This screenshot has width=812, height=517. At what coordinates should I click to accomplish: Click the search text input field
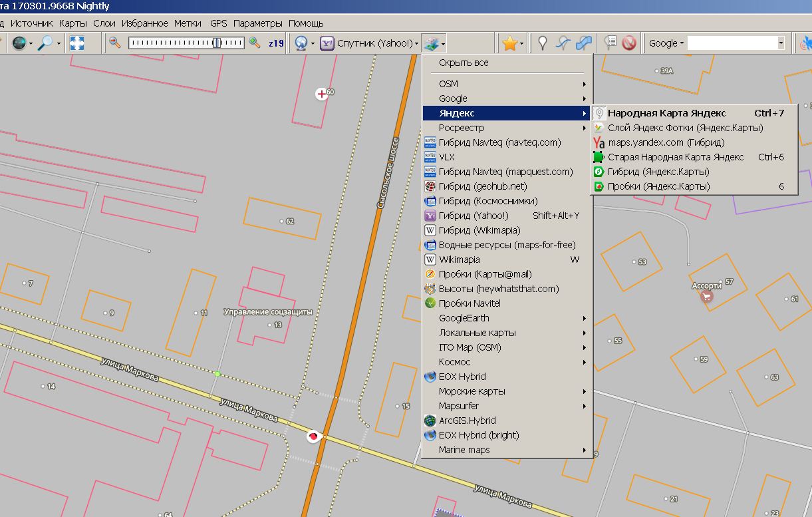point(732,43)
